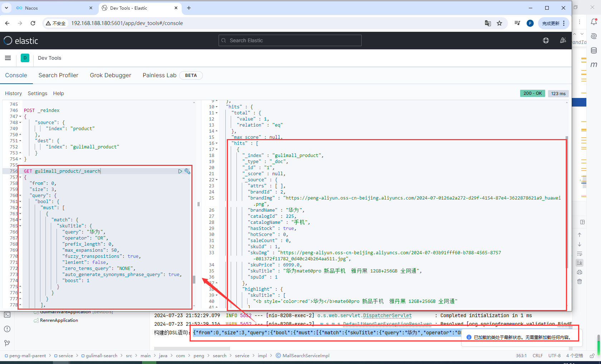Open console Settings
Screen dimensions: 601x364
38,93
